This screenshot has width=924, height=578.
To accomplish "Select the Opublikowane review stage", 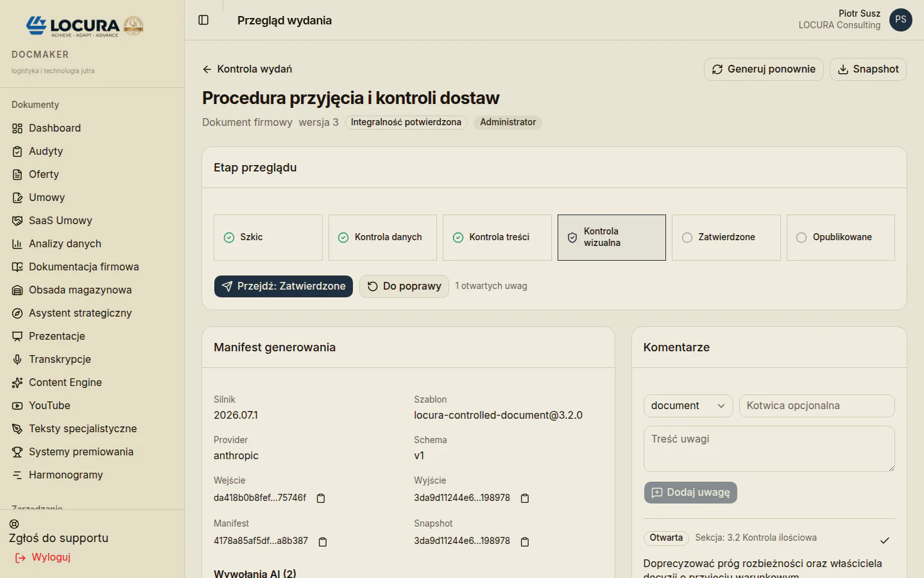I will point(841,238).
